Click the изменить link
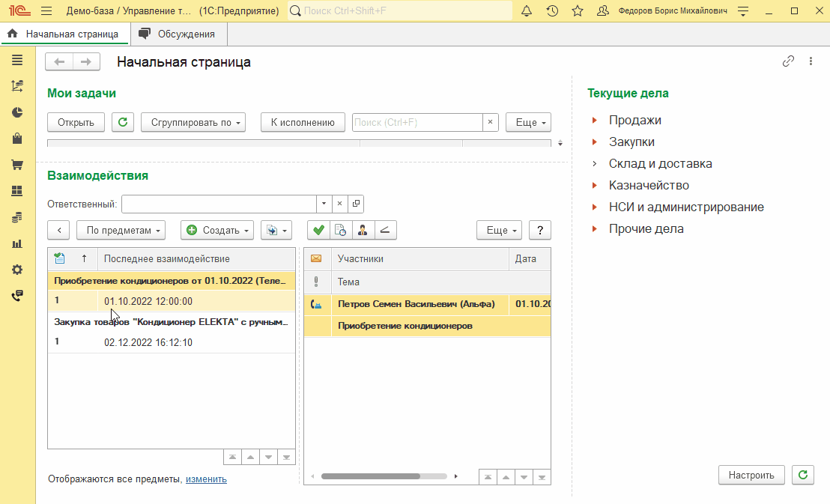Viewport: 830px width, 504px height. tap(206, 479)
